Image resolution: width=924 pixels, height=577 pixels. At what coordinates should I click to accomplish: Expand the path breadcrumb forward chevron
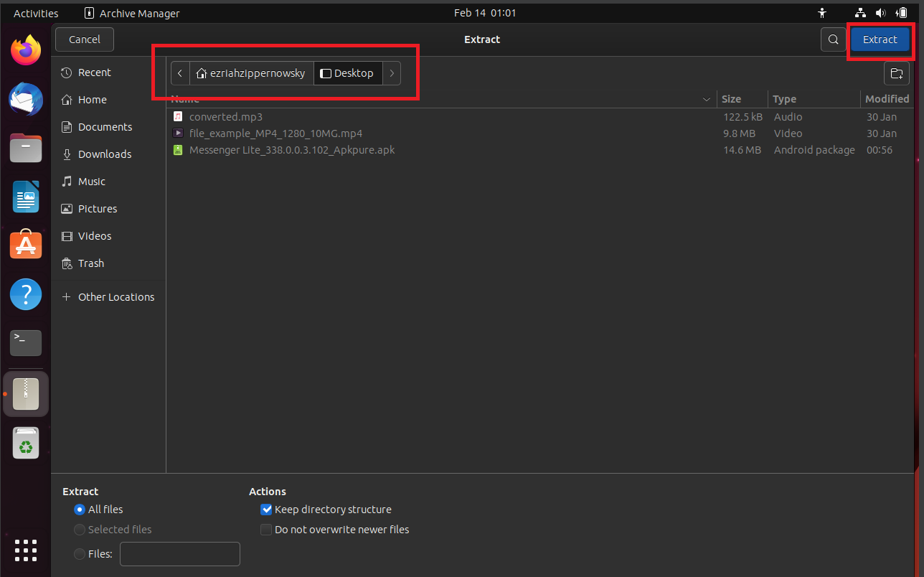392,72
